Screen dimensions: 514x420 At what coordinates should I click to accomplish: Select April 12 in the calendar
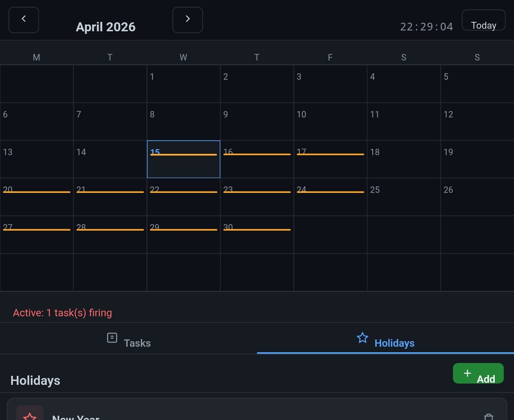pyautogui.click(x=477, y=121)
